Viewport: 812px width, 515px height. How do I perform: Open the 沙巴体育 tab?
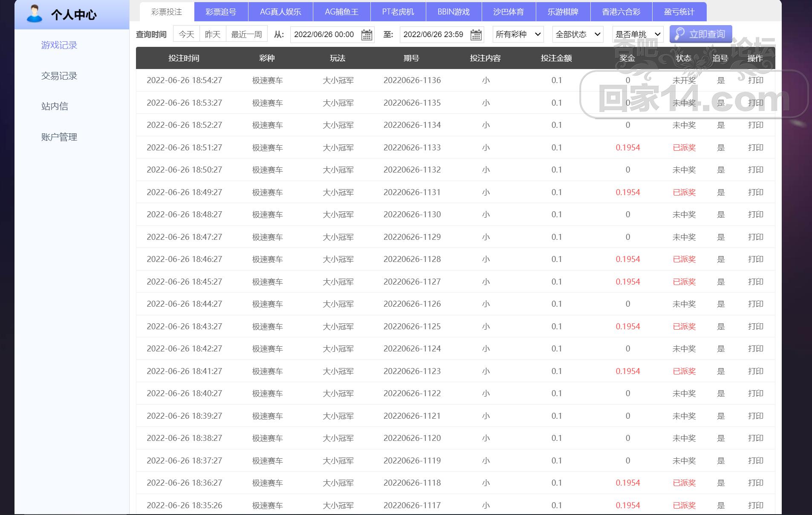(509, 12)
